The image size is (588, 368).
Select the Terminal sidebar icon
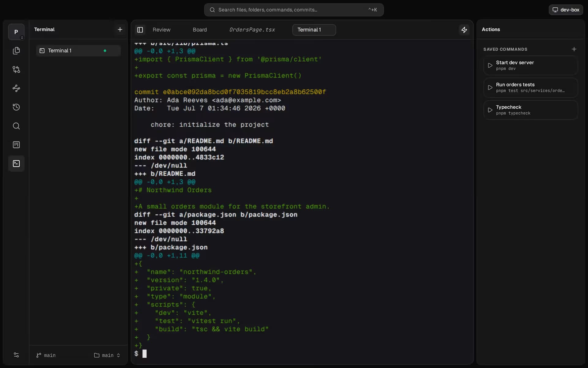coord(16,163)
